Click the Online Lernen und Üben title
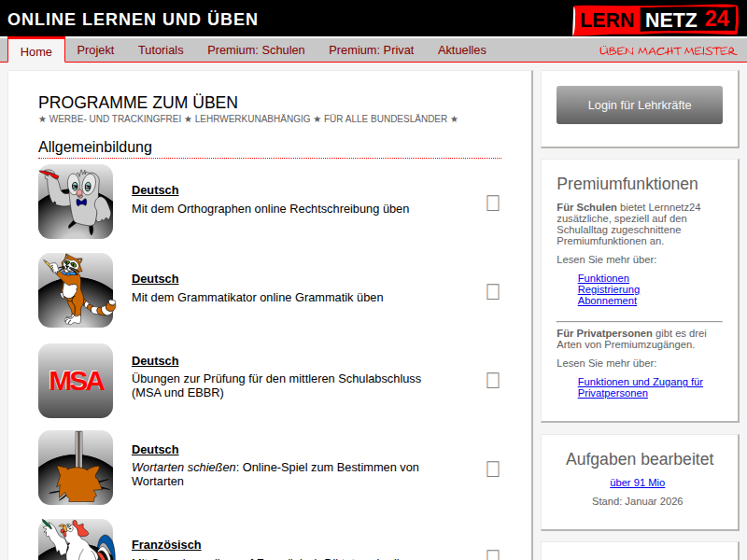This screenshot has height=560, width=747. click(x=133, y=20)
